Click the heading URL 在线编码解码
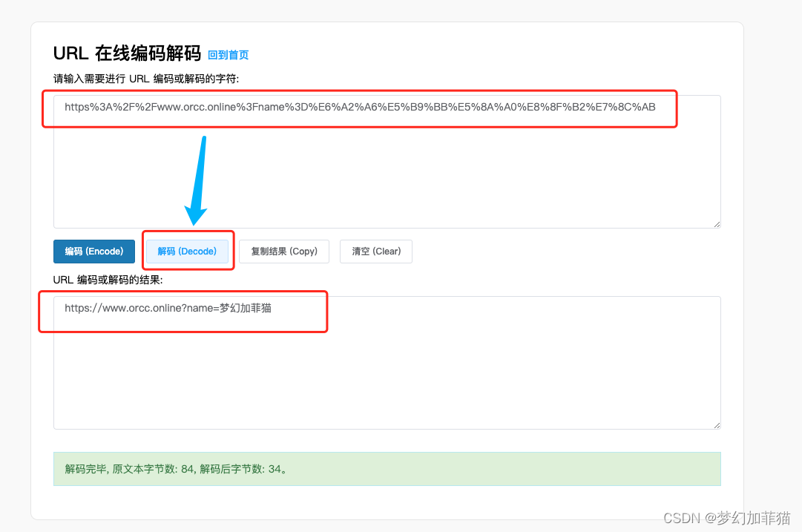 (127, 53)
